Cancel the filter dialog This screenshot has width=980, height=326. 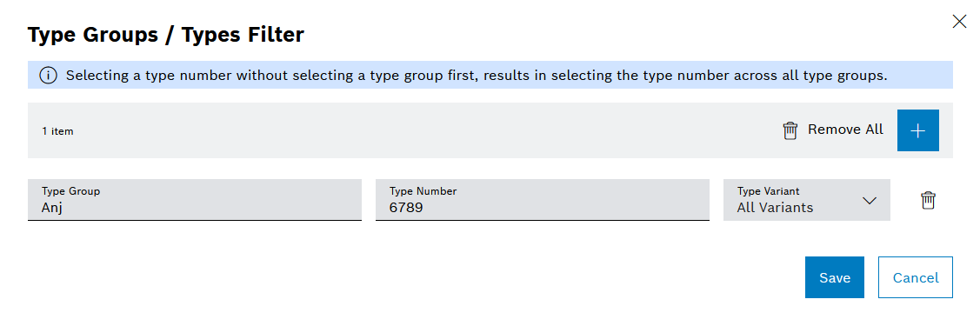coord(915,277)
